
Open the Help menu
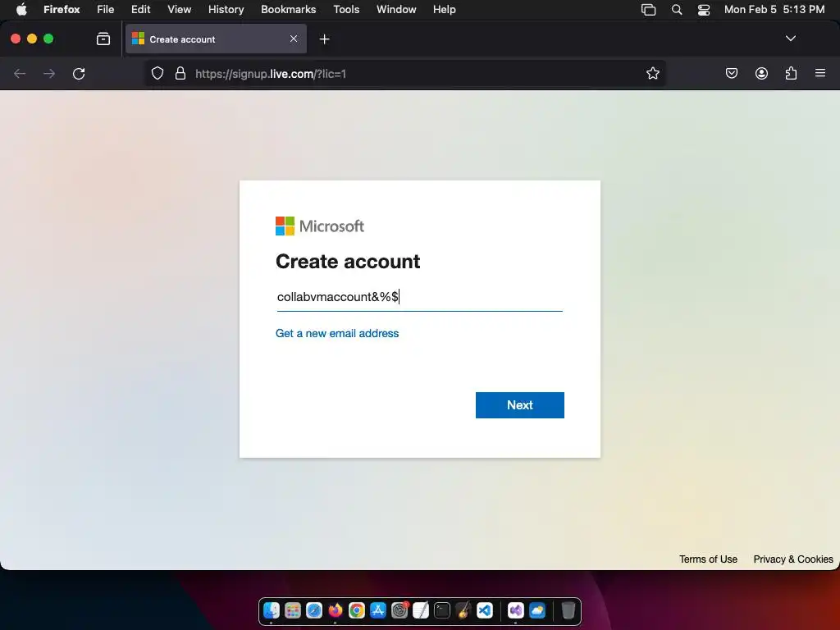[444, 9]
